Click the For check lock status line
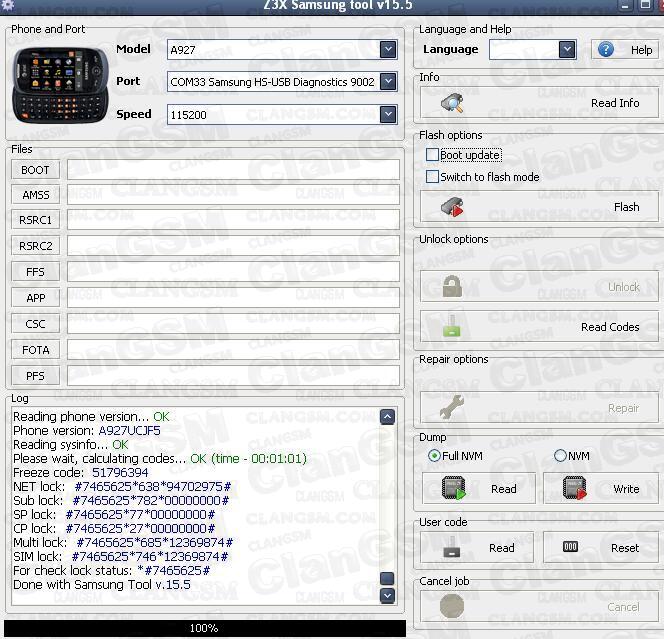The height and width of the screenshot is (639, 664). click(x=111, y=570)
